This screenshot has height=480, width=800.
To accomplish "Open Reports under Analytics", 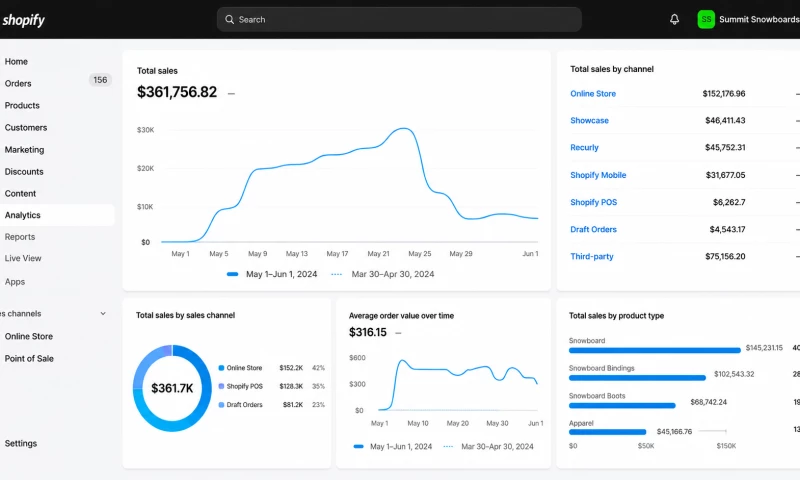I will [x=20, y=237].
